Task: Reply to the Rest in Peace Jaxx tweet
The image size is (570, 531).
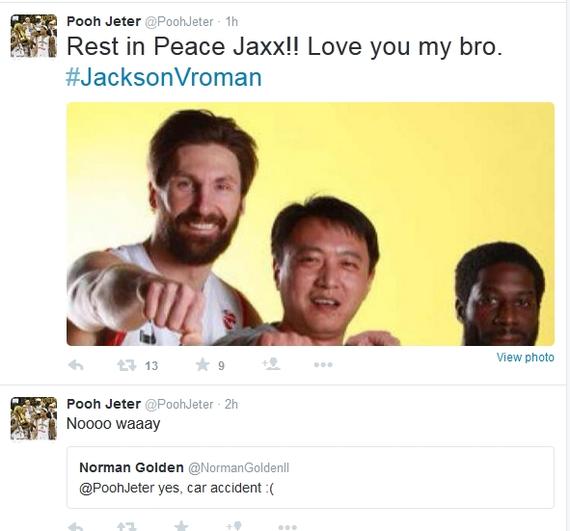Action: tap(76, 365)
